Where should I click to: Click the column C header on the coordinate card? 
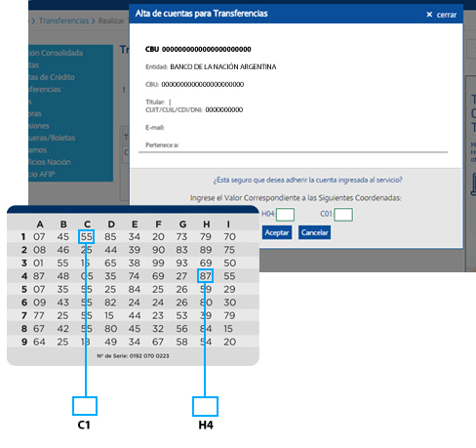click(87, 224)
